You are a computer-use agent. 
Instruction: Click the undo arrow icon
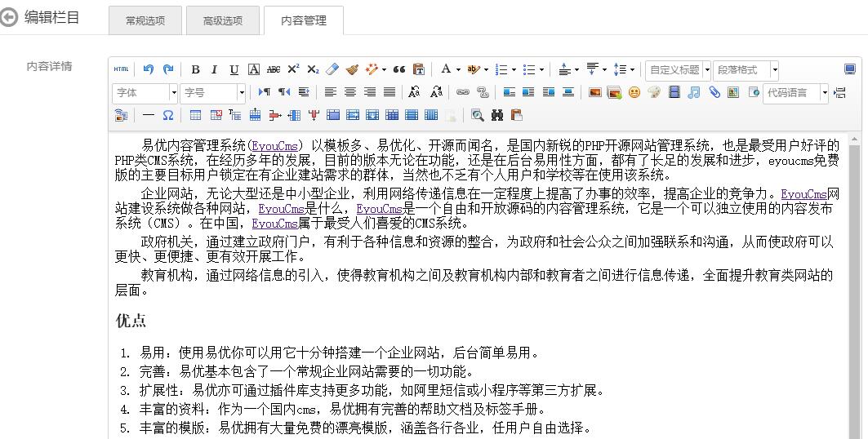point(149,69)
